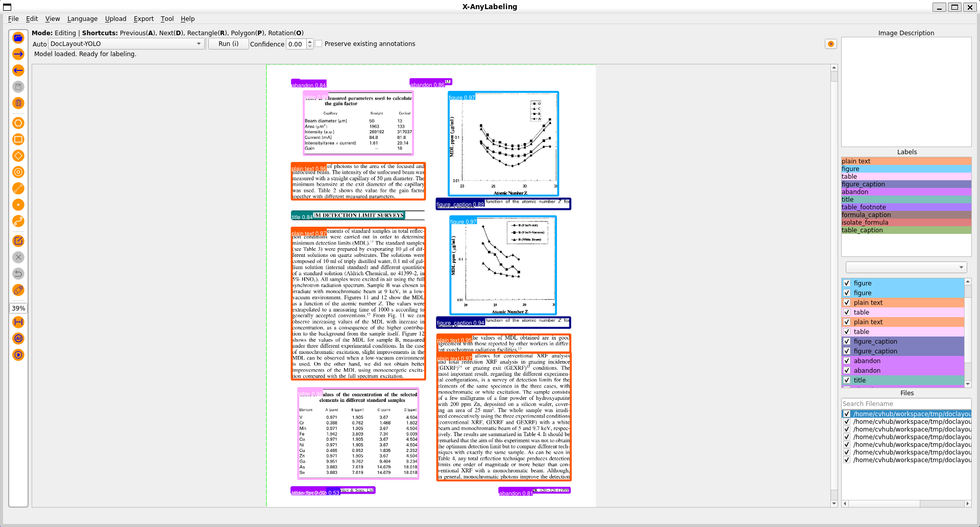Screen dimensions: 980x527
Task: Open image folder using top toolbar icon
Action: pyautogui.click(x=18, y=38)
